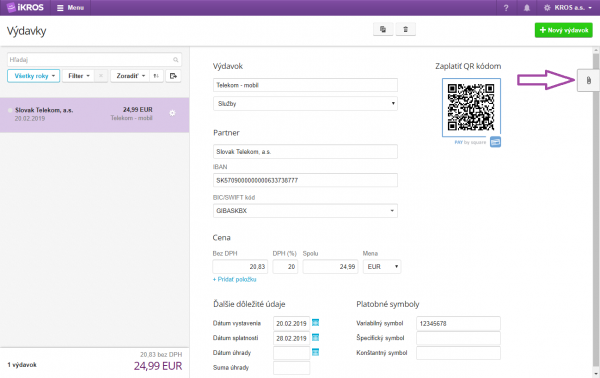Screen dimensions: 600x378
Task: Click the Hľadaj search field
Action: (x=94, y=60)
